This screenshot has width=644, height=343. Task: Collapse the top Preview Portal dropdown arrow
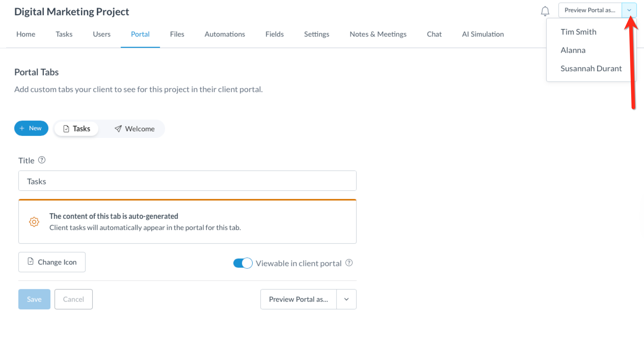pos(629,10)
